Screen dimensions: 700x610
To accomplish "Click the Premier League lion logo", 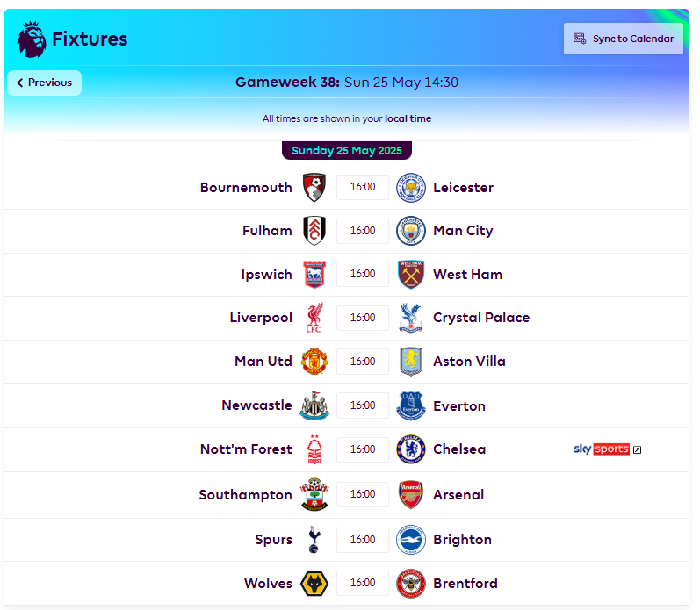I will [32, 39].
